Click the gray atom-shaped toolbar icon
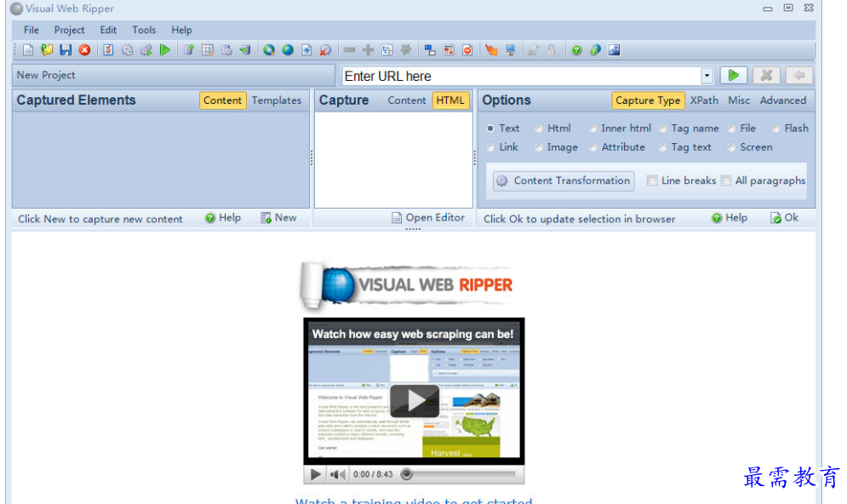Image resolution: width=847 pixels, height=504 pixels. [x=406, y=50]
